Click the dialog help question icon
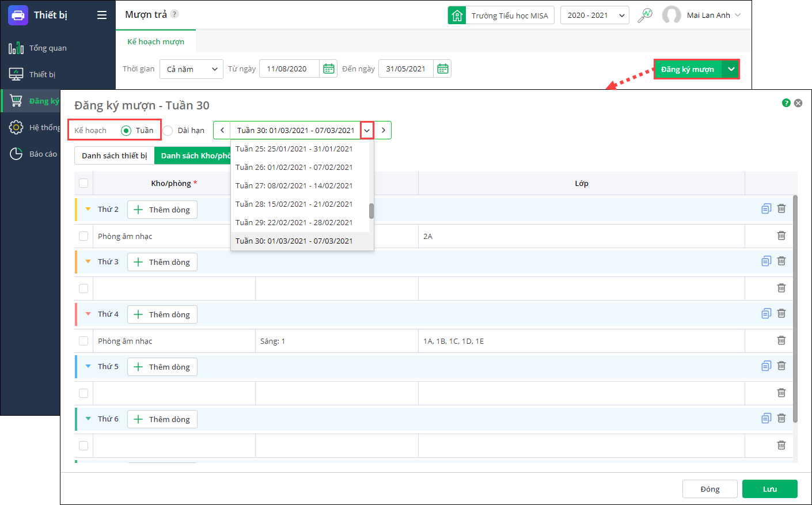 (x=786, y=103)
